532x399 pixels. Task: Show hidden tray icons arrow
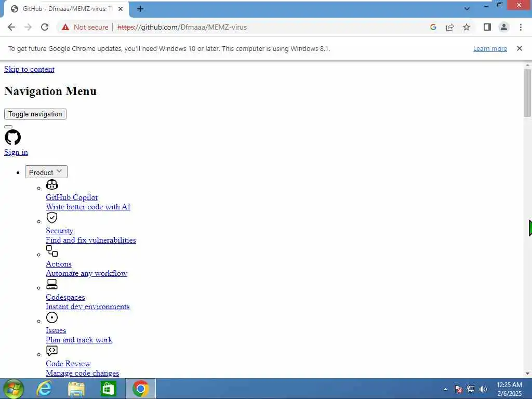pos(445,389)
